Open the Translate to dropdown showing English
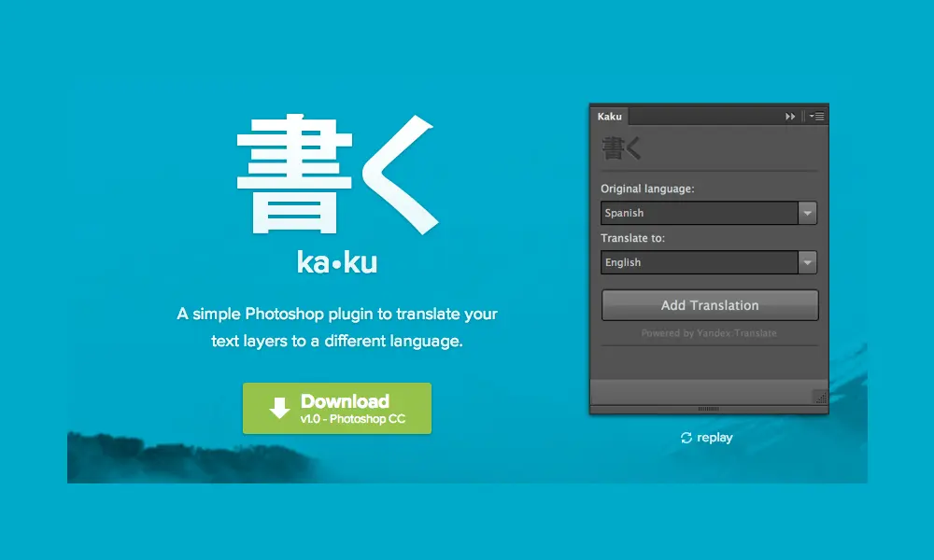934x560 pixels. tap(708, 262)
